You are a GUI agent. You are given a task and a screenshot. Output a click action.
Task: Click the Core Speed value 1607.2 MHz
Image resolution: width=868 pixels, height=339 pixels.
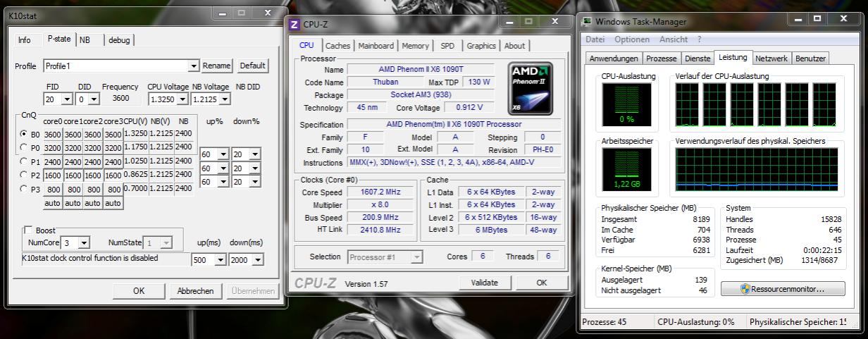pyautogui.click(x=380, y=192)
